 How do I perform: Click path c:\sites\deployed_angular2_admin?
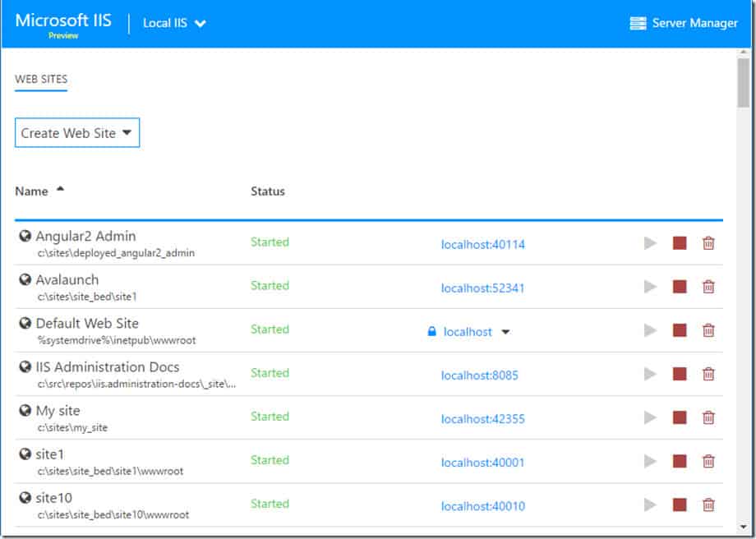click(116, 252)
